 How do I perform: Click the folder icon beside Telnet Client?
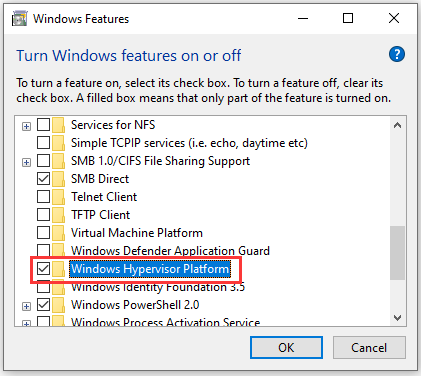tap(58, 197)
